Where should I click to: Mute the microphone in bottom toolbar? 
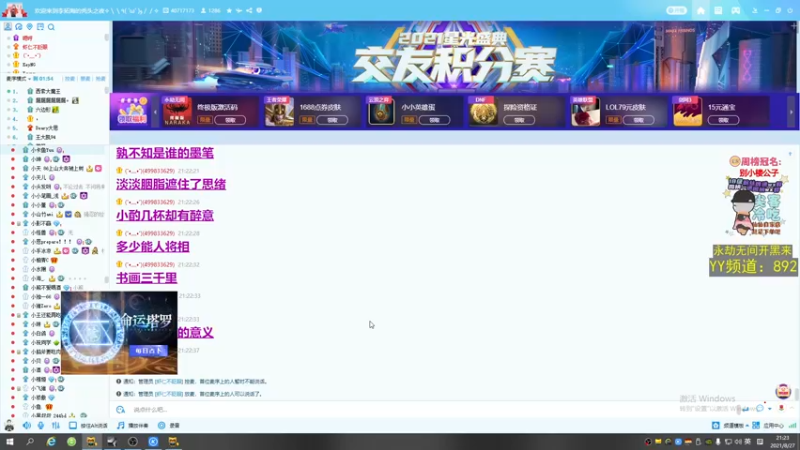[41, 425]
